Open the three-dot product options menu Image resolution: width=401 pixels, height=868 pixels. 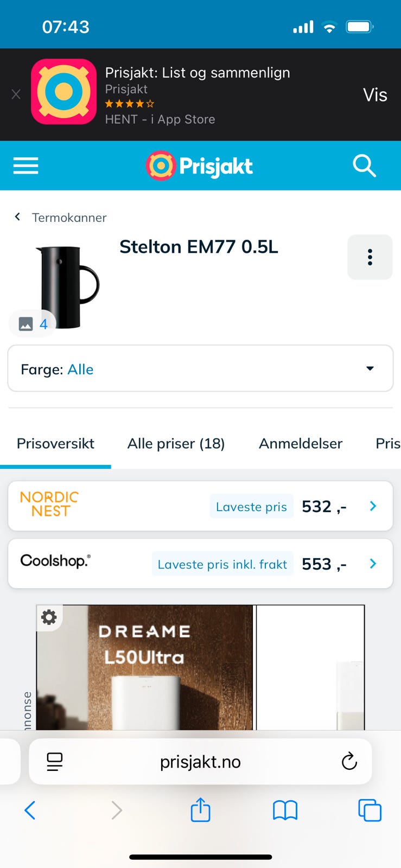coord(370,257)
